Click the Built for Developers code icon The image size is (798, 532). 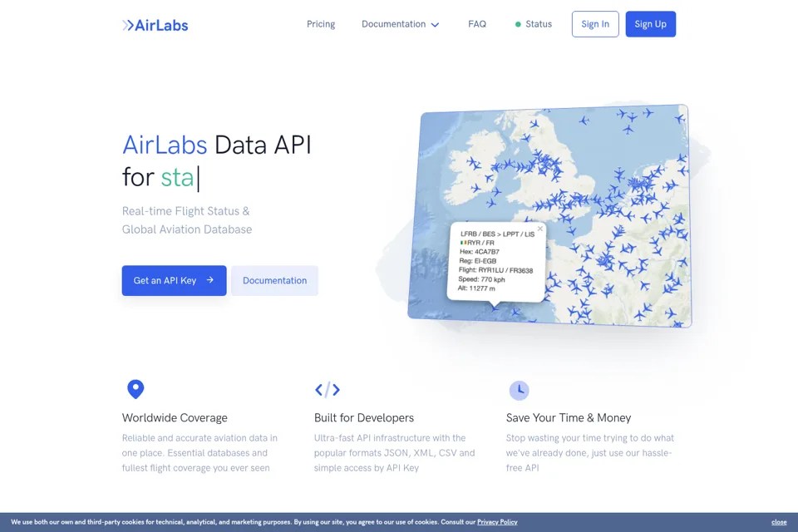[328, 390]
